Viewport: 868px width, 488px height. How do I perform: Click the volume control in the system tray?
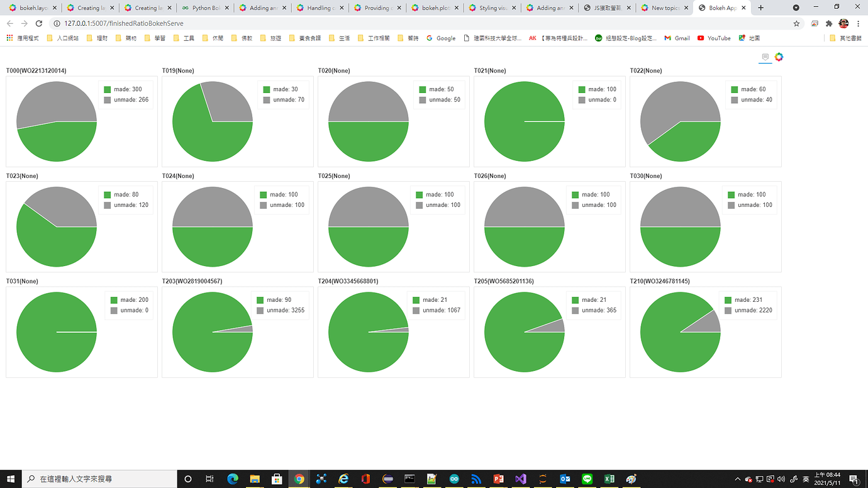tap(780, 479)
